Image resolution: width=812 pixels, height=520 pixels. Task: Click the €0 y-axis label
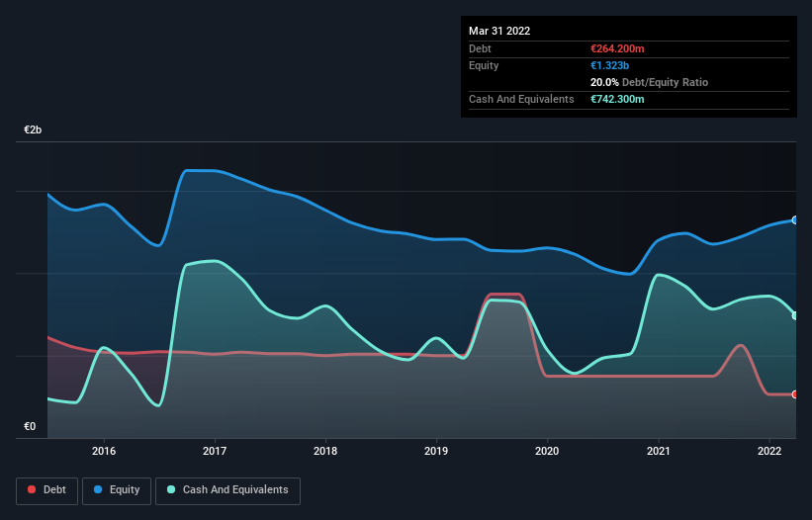tap(30, 426)
